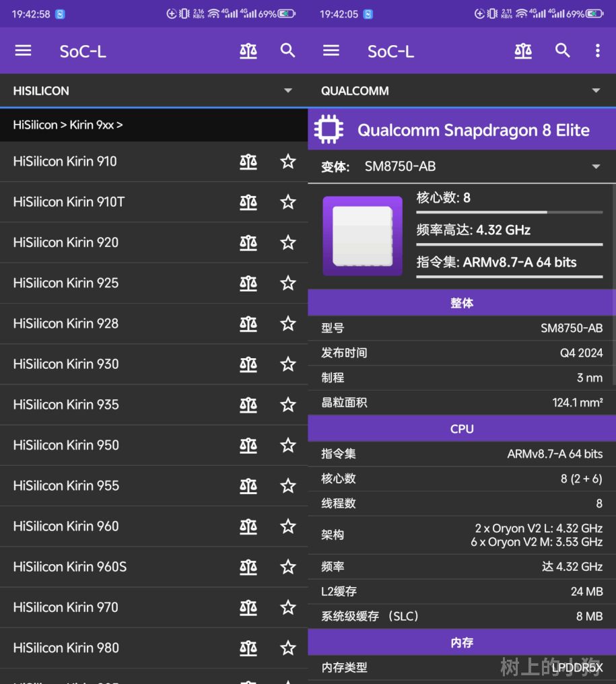Toggle favorite star for Kirin 950

coord(288,445)
